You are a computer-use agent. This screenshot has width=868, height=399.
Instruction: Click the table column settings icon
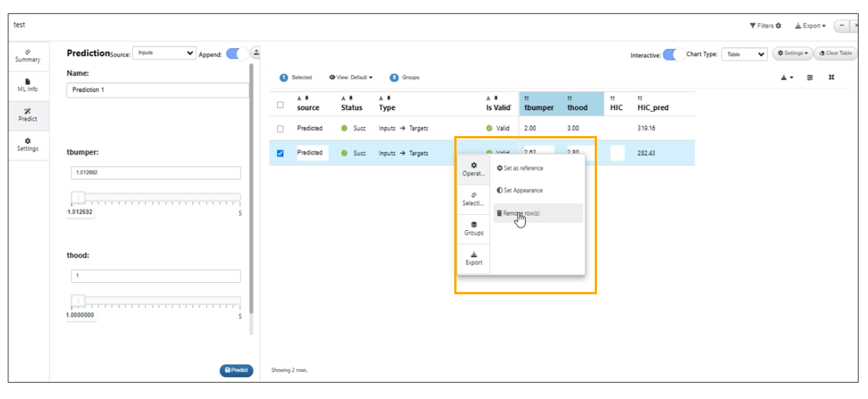click(810, 78)
